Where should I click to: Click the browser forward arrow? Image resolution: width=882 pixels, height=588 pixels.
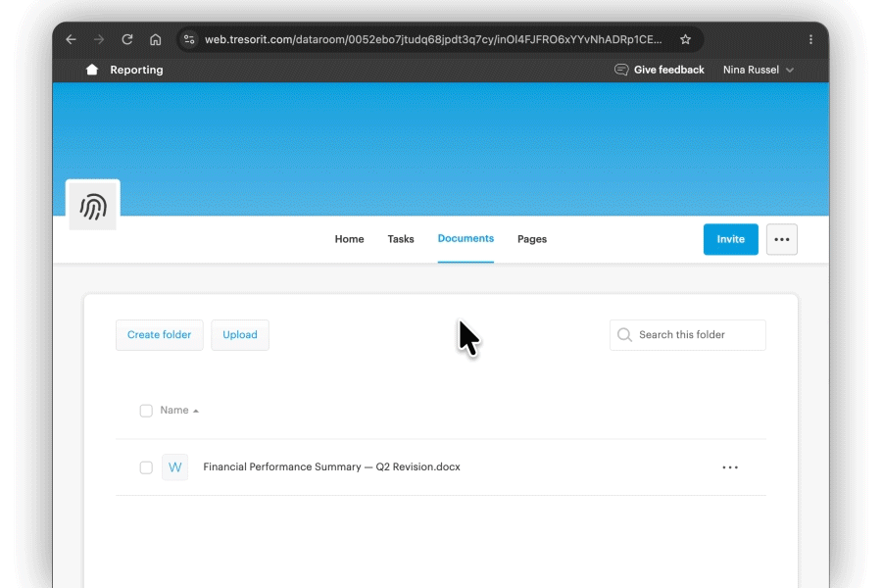99,39
